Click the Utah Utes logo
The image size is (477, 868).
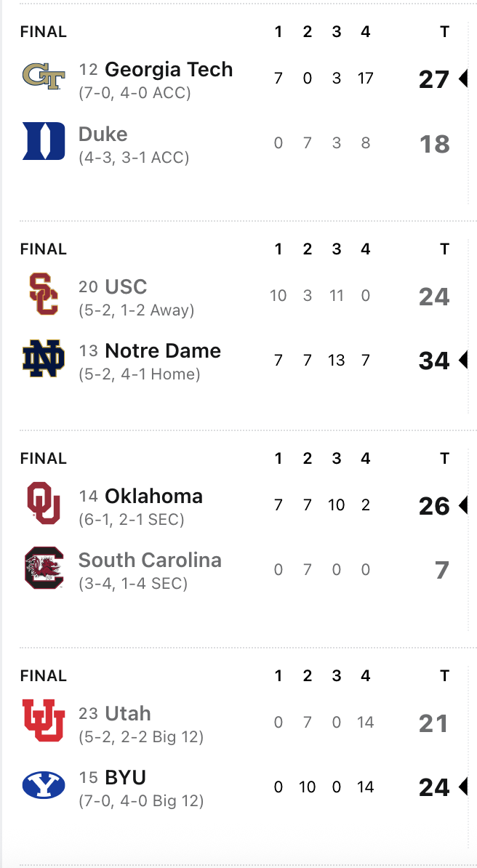44,720
